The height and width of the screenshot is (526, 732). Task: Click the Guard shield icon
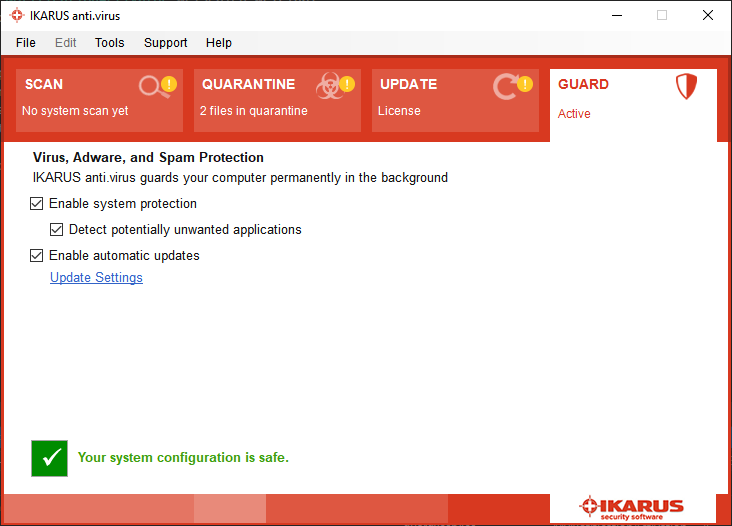686,86
